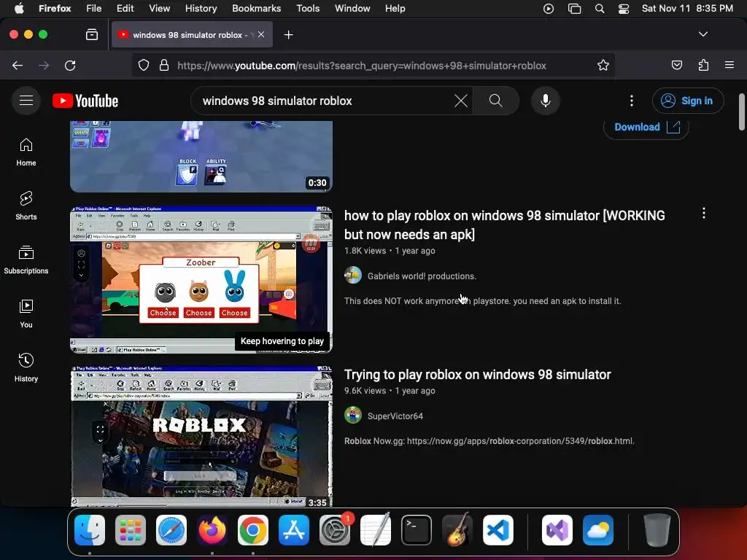Open the Help menu
The image size is (747, 560).
(x=395, y=9)
